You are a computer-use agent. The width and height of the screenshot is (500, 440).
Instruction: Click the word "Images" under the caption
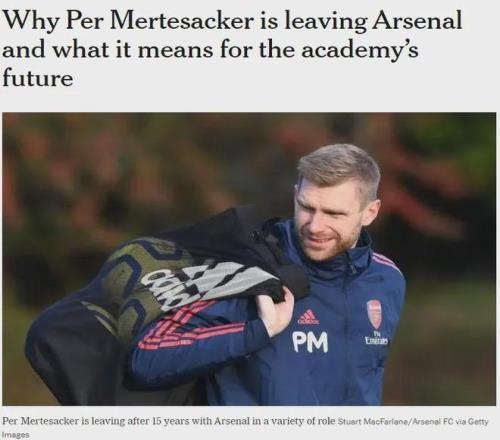point(16,435)
